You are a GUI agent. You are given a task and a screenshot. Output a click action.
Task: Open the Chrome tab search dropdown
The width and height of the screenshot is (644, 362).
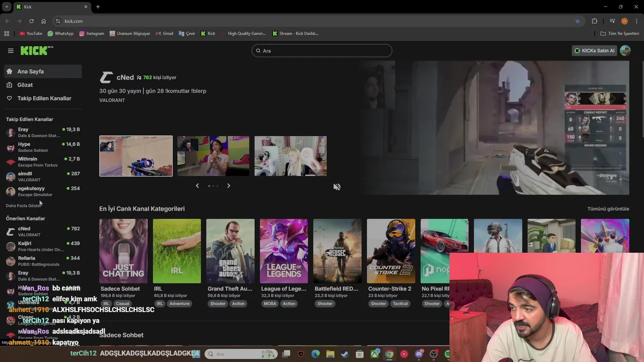[6, 7]
